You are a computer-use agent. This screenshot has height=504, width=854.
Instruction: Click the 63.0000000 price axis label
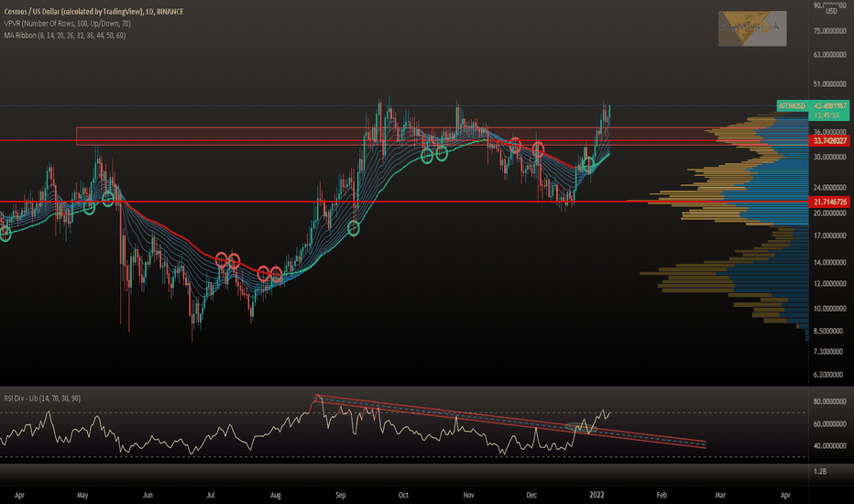pyautogui.click(x=829, y=54)
